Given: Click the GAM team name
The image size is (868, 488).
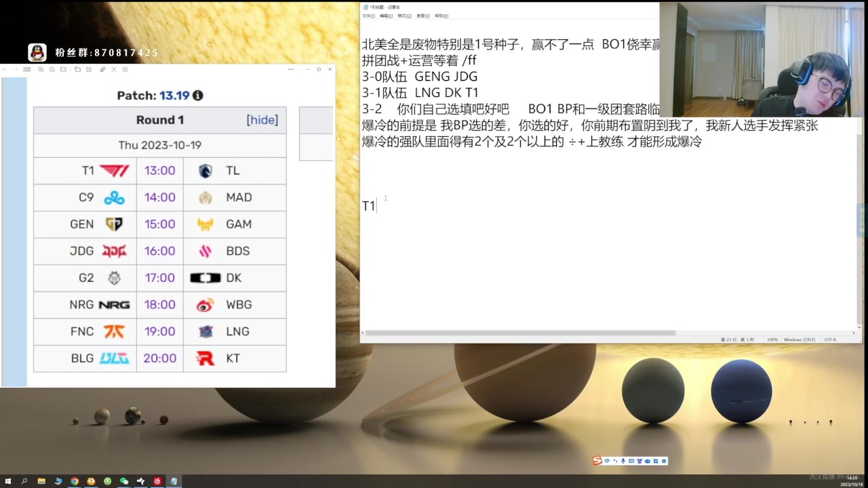Looking at the screenshot, I should [239, 224].
